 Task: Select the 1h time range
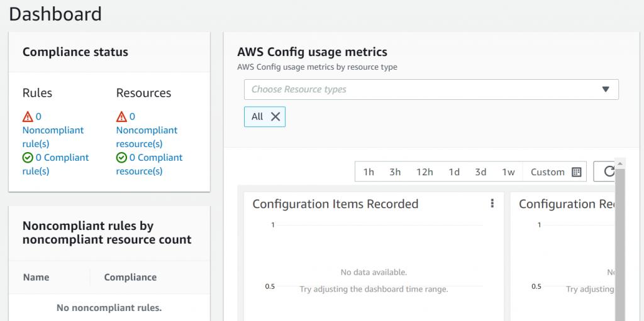pyautogui.click(x=369, y=172)
